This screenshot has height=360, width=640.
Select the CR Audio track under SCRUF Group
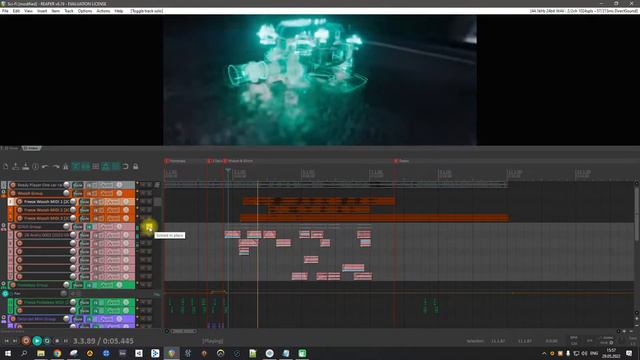tap(46, 235)
